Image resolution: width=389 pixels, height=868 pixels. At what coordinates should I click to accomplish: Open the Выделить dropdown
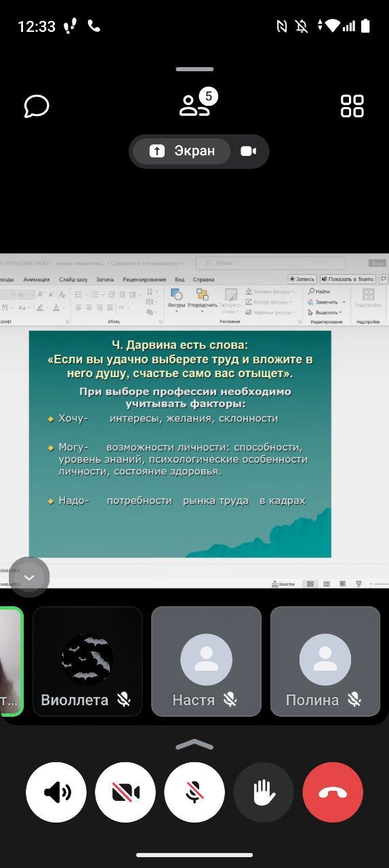325,313
